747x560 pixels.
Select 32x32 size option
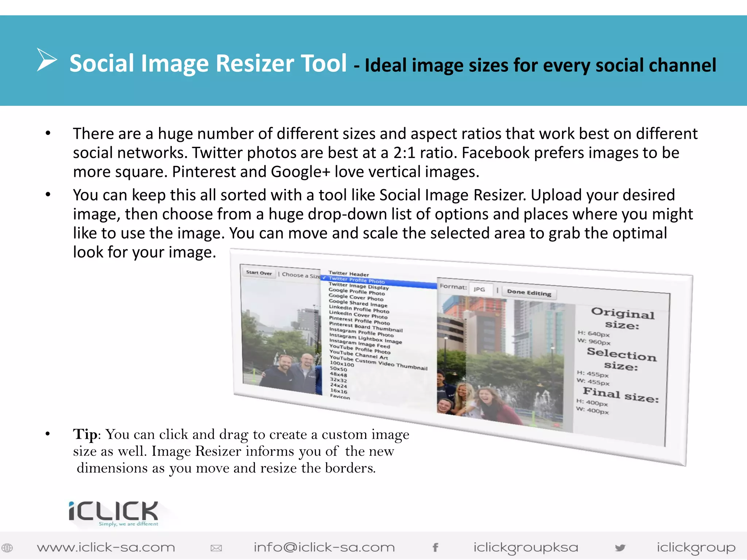[338, 380]
